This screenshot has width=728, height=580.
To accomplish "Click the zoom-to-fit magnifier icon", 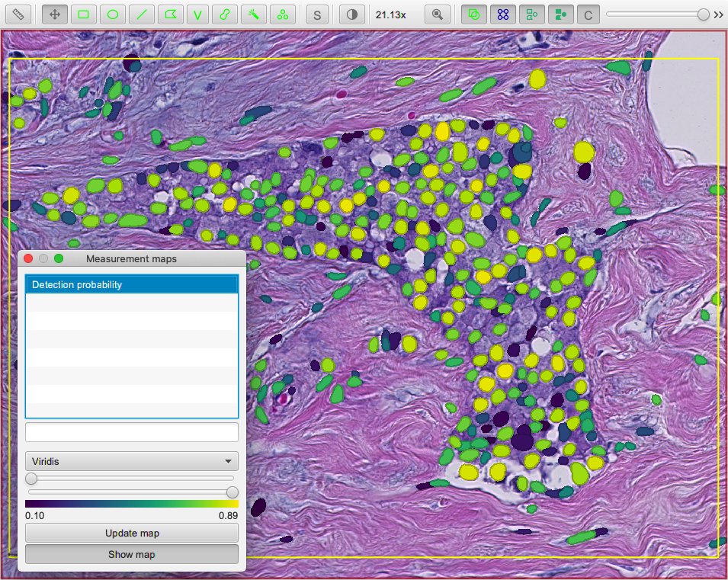I will click(438, 14).
